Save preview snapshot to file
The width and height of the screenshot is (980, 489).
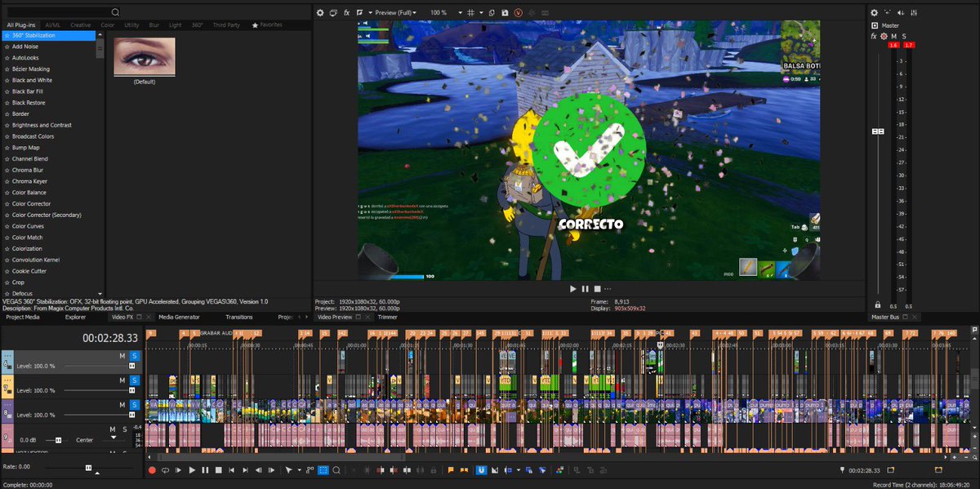click(x=505, y=13)
